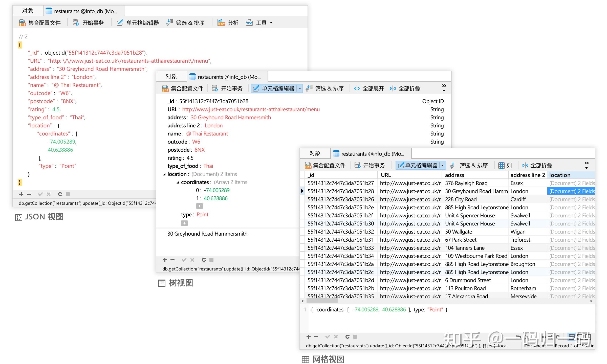Collapse the location node in tree view
Screen dimensions: 607x364
(164, 174)
